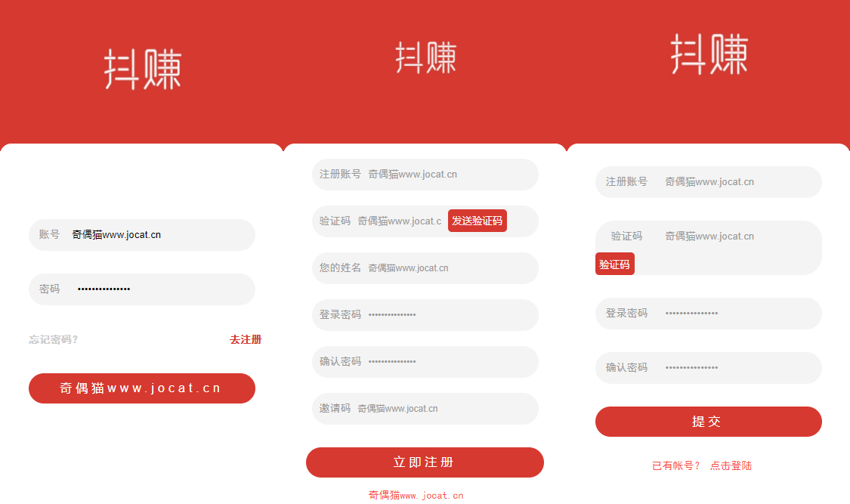
Task: Select 登录密码 field in middle registration form
Action: (x=425, y=315)
